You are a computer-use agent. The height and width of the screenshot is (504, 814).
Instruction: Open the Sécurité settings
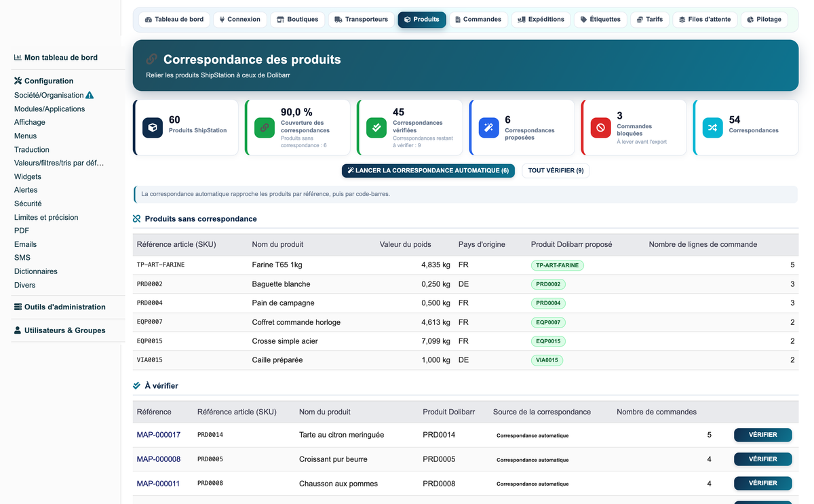pos(28,203)
